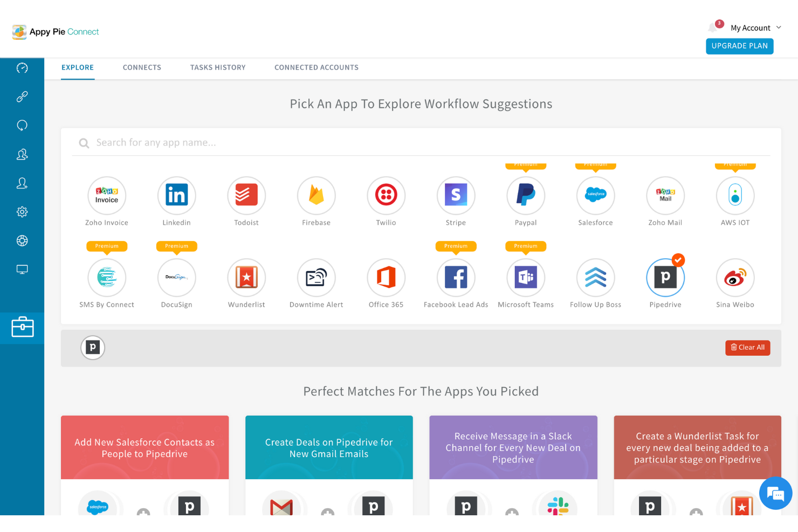Image resolution: width=798 pixels, height=532 pixels.
Task: Click the Appy Pie Connect logo
Action: (x=56, y=32)
